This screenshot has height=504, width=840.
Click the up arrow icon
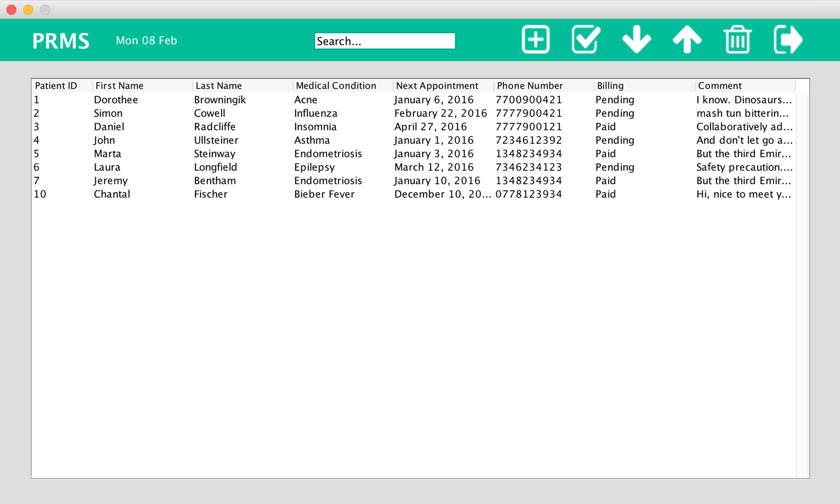[687, 40]
